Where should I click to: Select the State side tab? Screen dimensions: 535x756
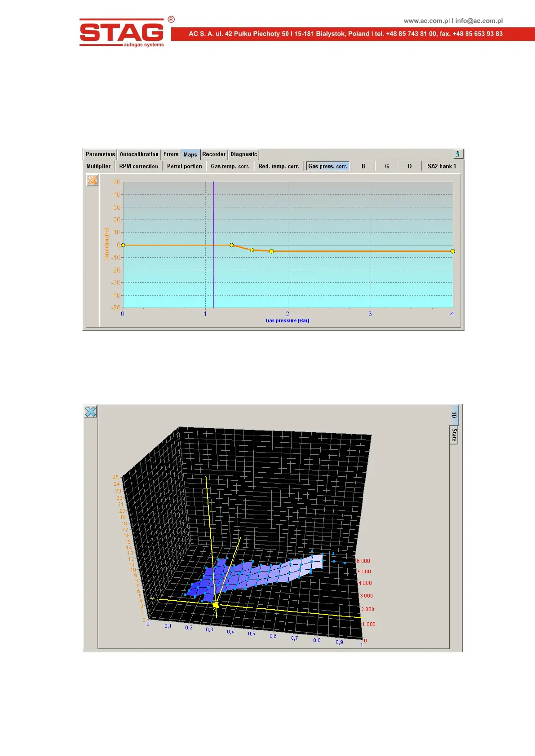(x=454, y=435)
